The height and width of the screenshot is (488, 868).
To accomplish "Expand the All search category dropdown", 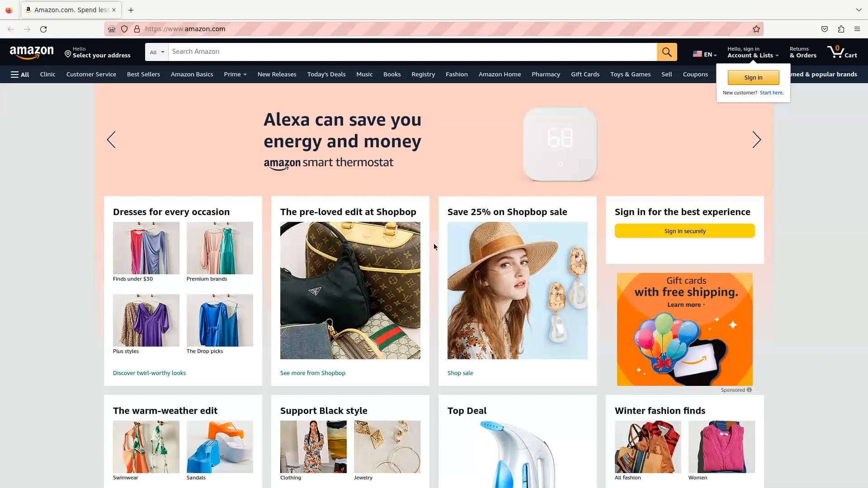I will tap(157, 52).
